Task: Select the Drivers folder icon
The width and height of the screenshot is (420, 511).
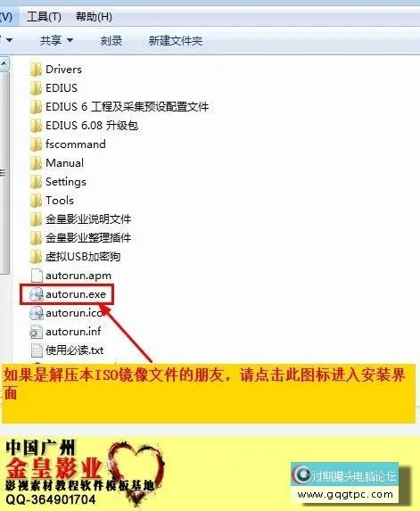Action: click(36, 70)
